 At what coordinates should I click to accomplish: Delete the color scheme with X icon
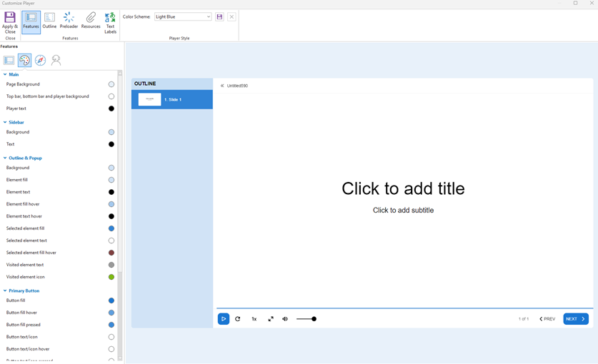click(231, 16)
